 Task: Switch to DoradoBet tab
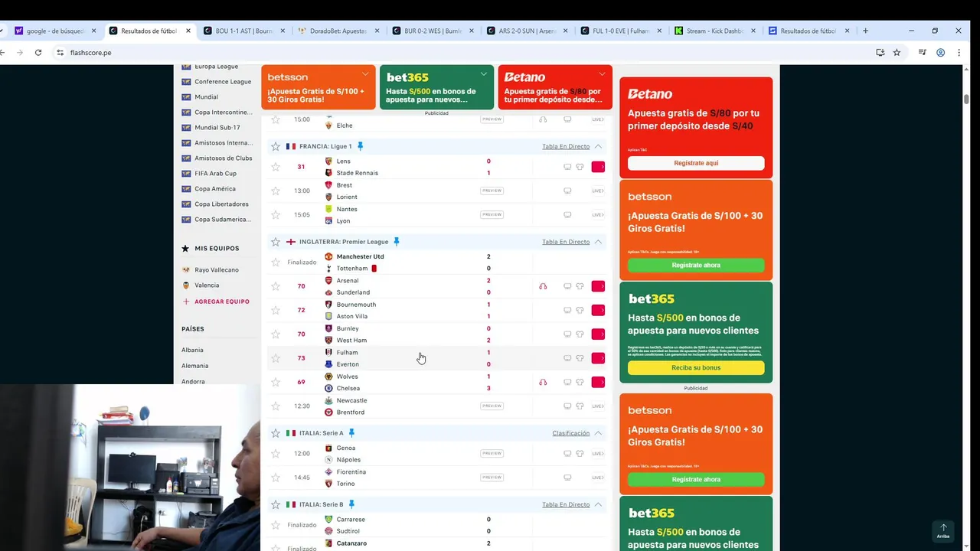338,31
